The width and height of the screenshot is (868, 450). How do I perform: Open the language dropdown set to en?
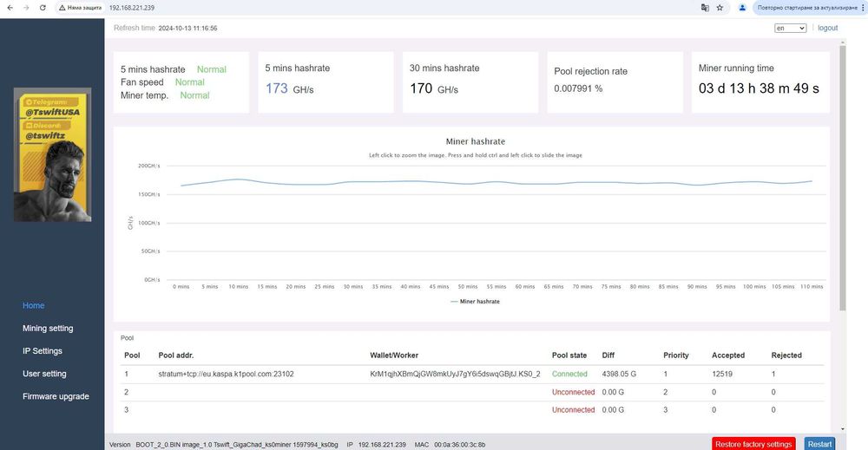(790, 29)
